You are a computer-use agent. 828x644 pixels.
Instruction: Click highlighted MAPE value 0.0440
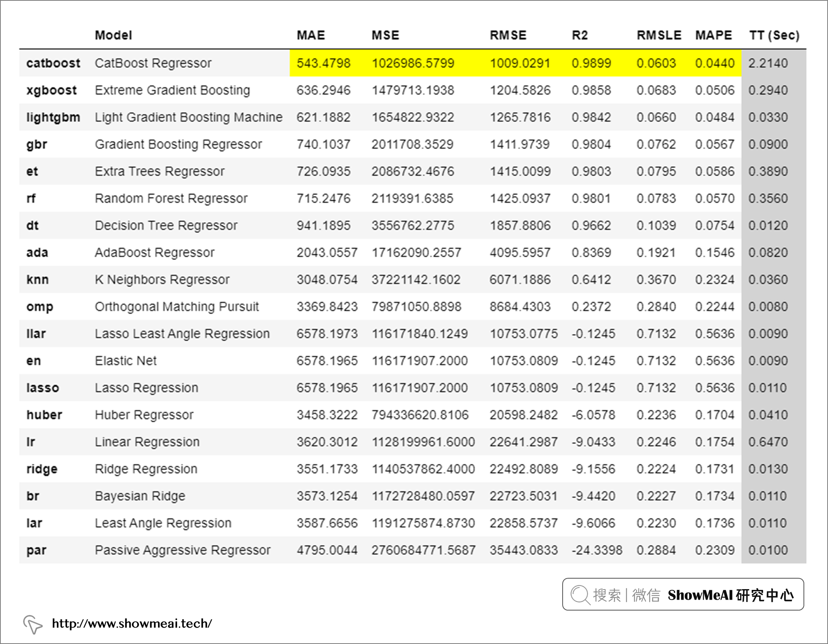(715, 63)
